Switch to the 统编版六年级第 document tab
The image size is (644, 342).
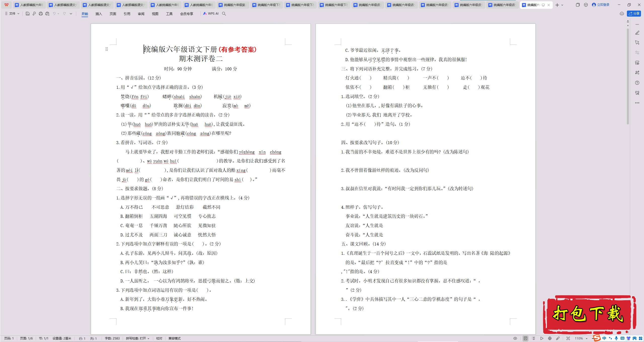click(233, 5)
